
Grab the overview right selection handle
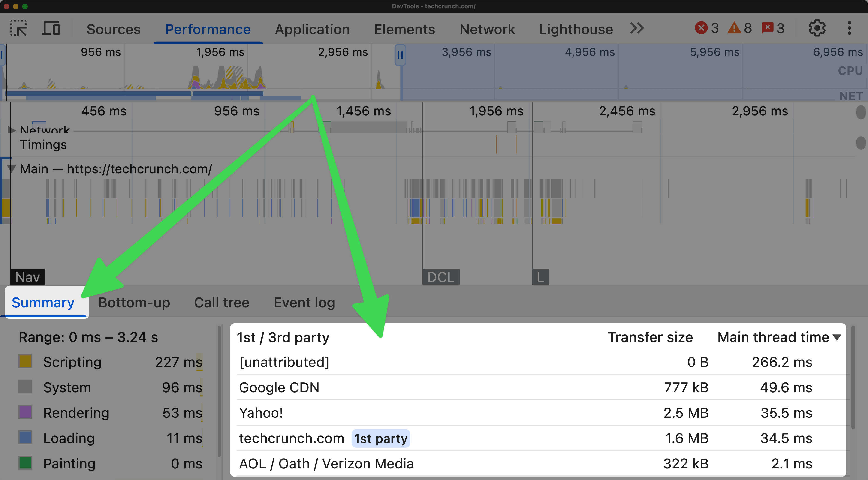(400, 55)
